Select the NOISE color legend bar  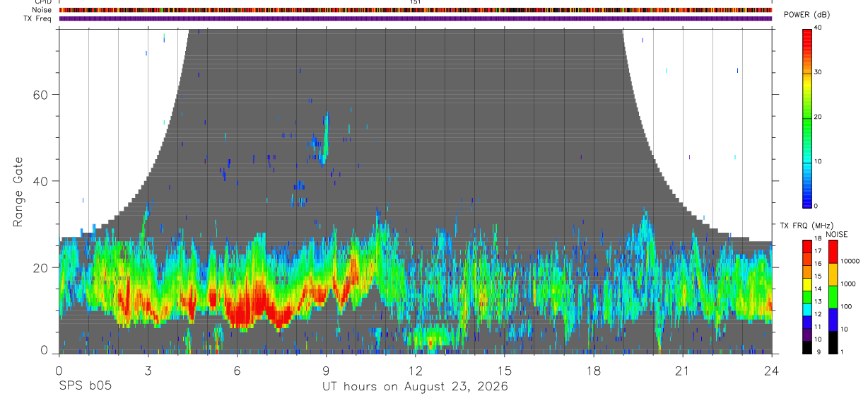(832, 296)
